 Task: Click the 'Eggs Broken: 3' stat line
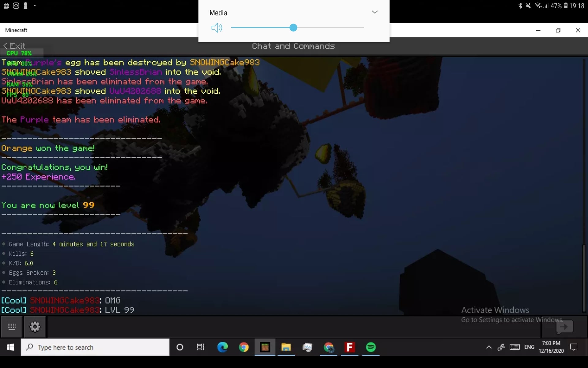click(x=29, y=273)
